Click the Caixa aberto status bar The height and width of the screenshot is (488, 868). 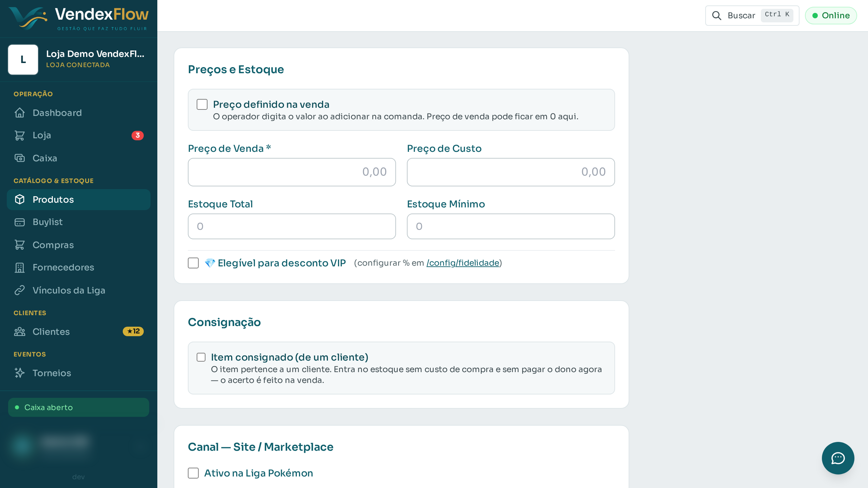click(x=79, y=407)
